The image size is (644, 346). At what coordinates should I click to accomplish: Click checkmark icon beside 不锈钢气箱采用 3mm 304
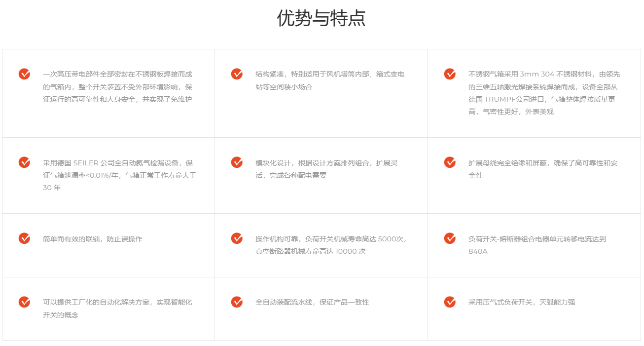click(450, 74)
